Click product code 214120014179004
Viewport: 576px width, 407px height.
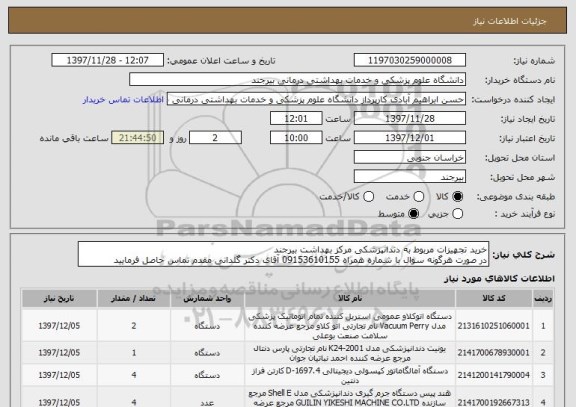(493, 375)
